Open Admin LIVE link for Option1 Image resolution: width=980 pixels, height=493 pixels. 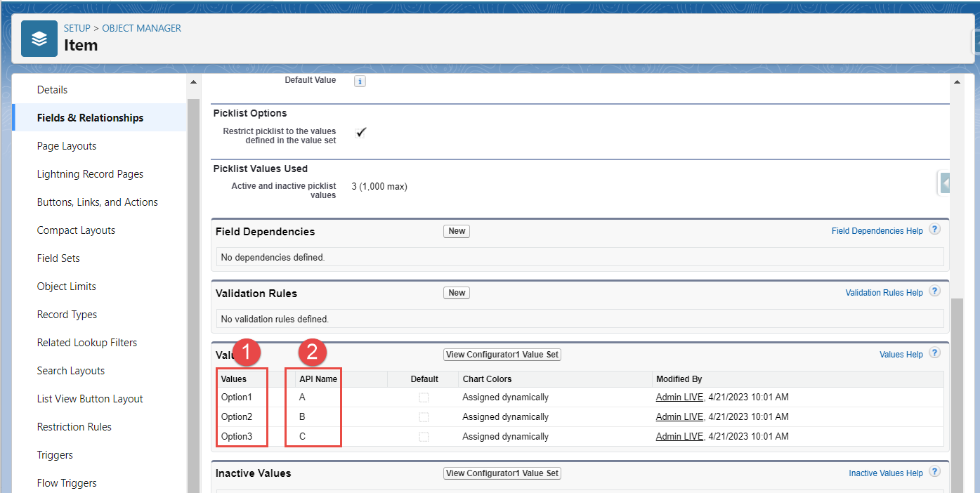679,397
